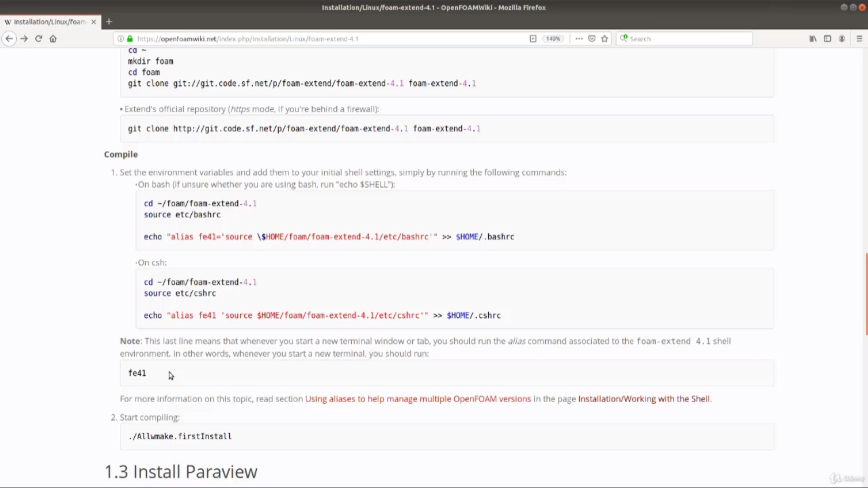
Task: Click the browser Back arrow button
Action: [x=9, y=39]
